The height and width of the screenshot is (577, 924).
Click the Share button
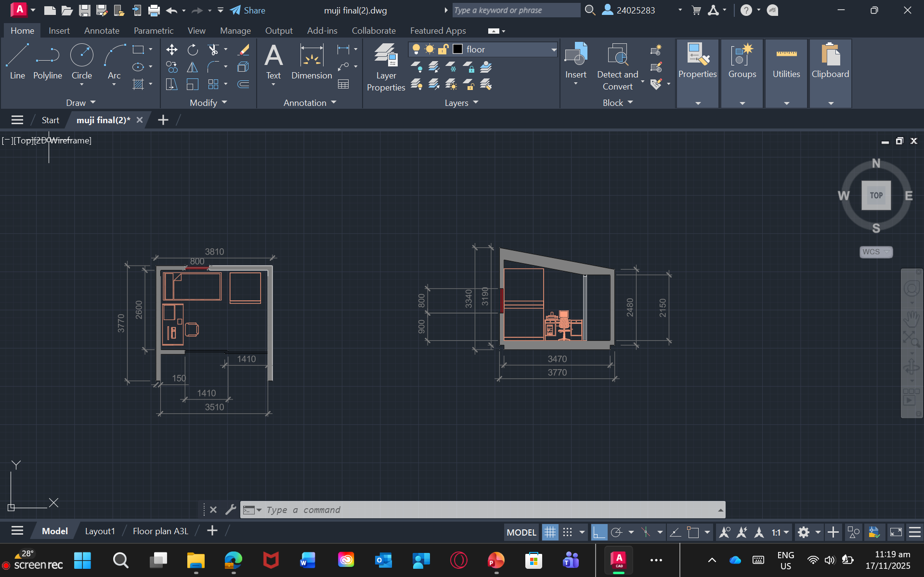click(248, 10)
